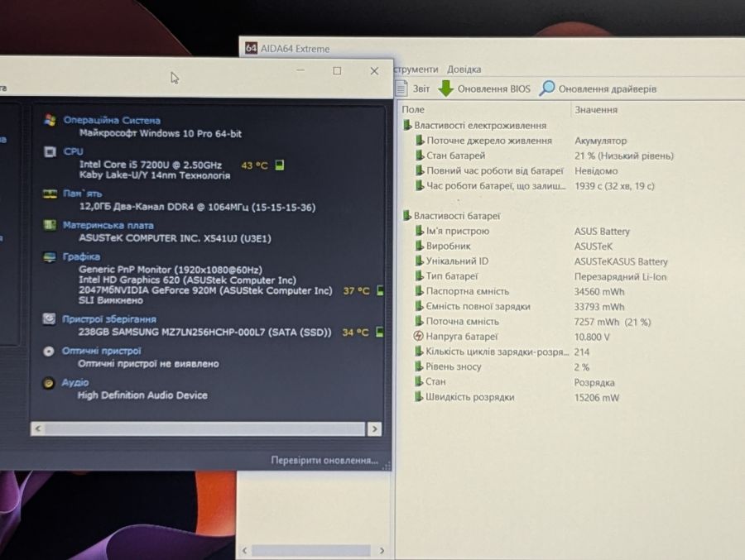Click the Оновлення драйверів magnifier icon
This screenshot has height=560, width=745.
click(547, 88)
